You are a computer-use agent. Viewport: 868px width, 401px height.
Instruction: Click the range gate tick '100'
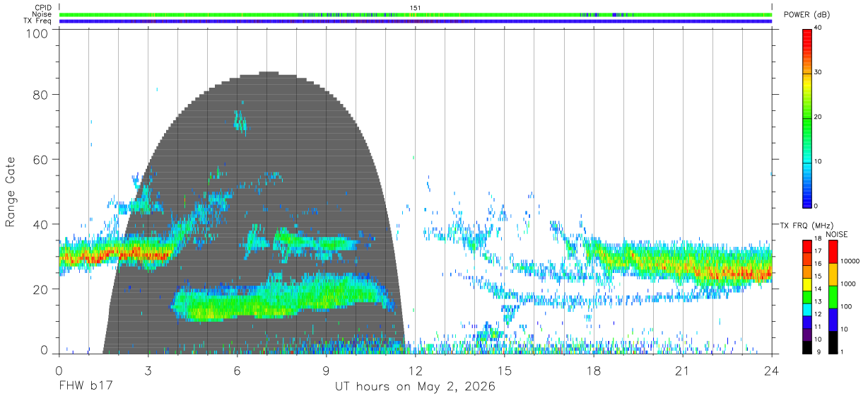coord(39,33)
